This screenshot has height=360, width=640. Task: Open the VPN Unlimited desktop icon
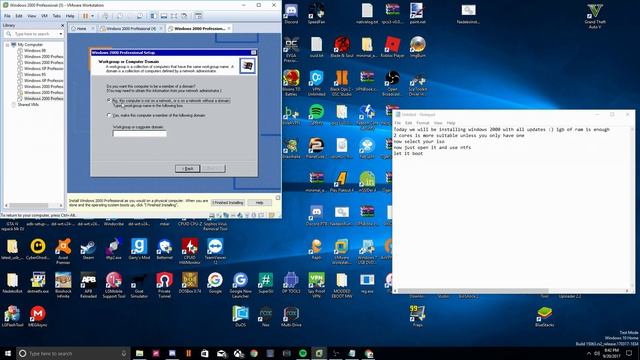click(x=316, y=83)
